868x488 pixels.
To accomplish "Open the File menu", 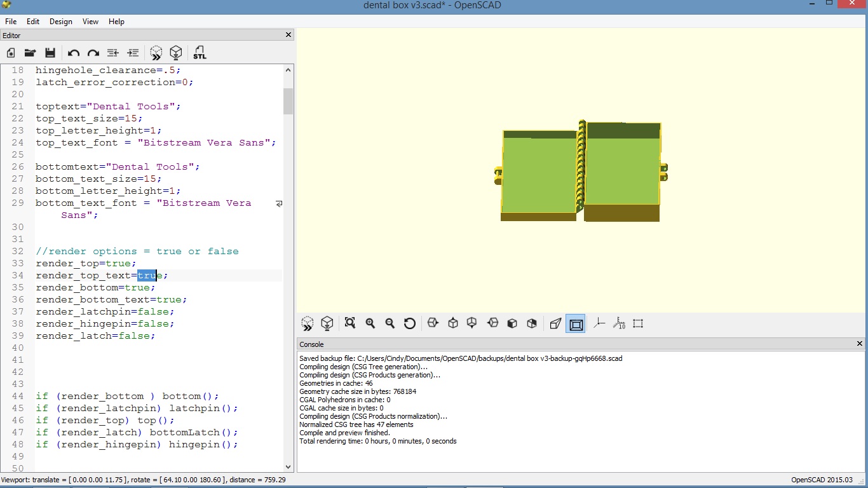I will pos(11,21).
